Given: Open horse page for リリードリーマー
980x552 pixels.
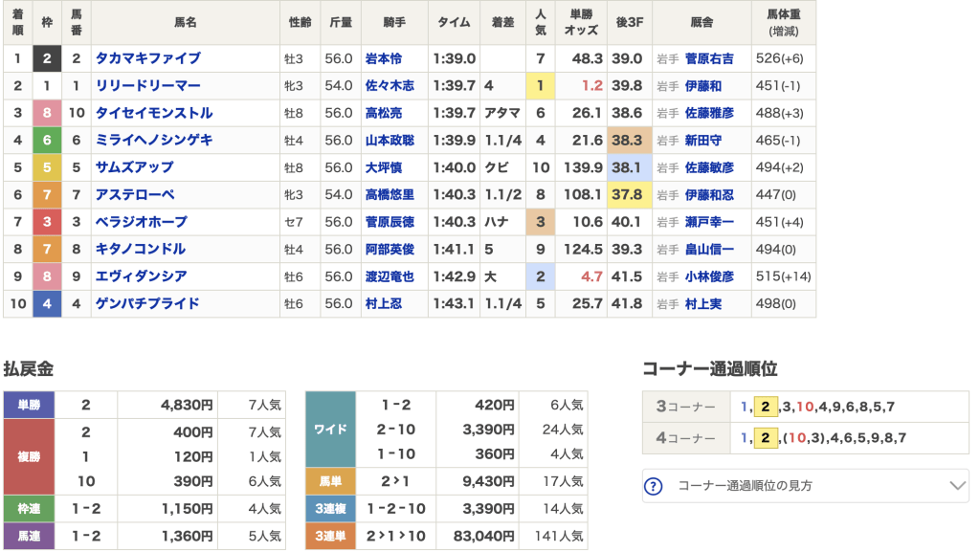Looking at the screenshot, I should pyautogui.click(x=148, y=85).
